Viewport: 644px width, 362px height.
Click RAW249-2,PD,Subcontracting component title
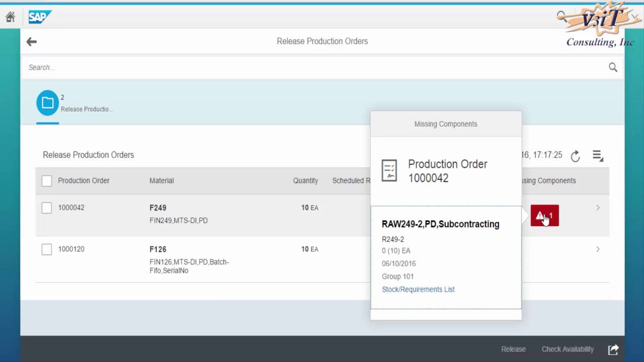(441, 224)
